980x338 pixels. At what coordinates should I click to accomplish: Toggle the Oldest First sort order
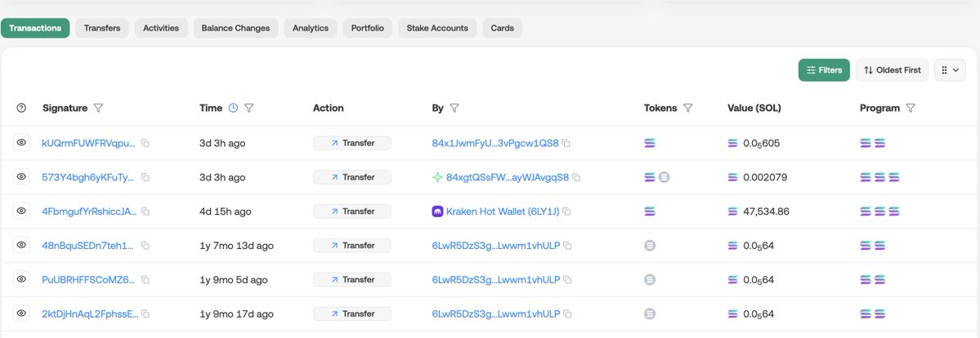892,70
